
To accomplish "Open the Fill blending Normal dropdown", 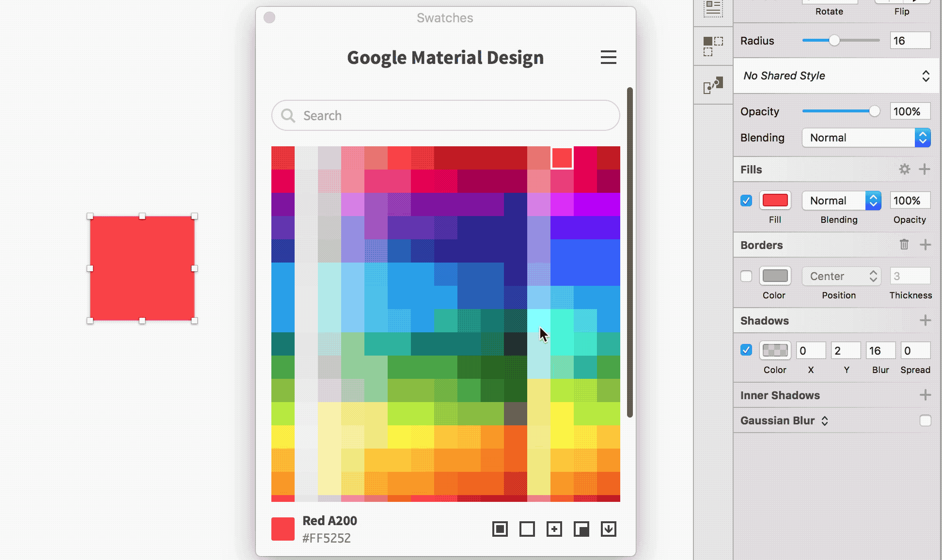I will tap(841, 201).
